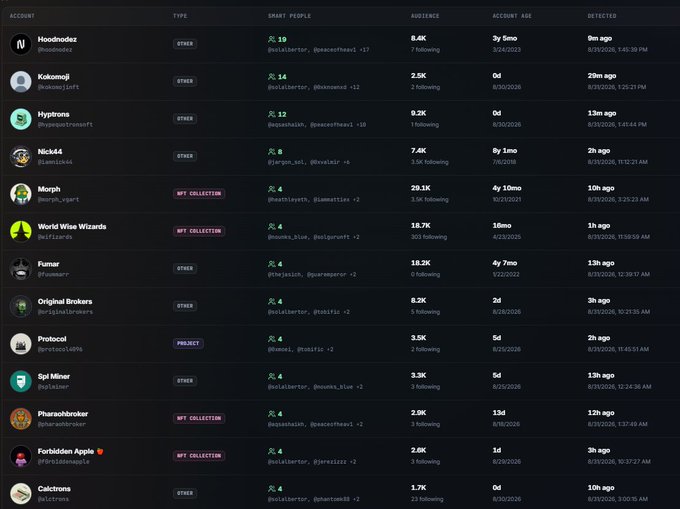
Task: Sort by SMART PEOPLE column header
Action: click(289, 16)
